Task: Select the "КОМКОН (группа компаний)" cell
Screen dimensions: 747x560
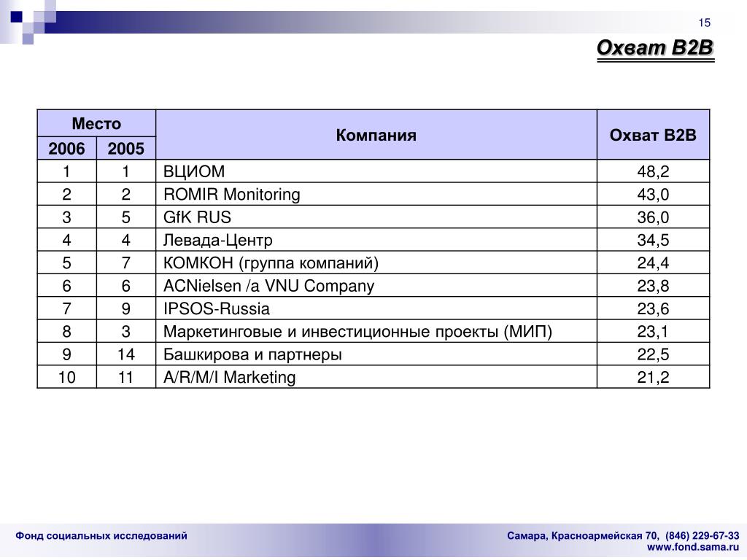Action: pyautogui.click(x=376, y=262)
